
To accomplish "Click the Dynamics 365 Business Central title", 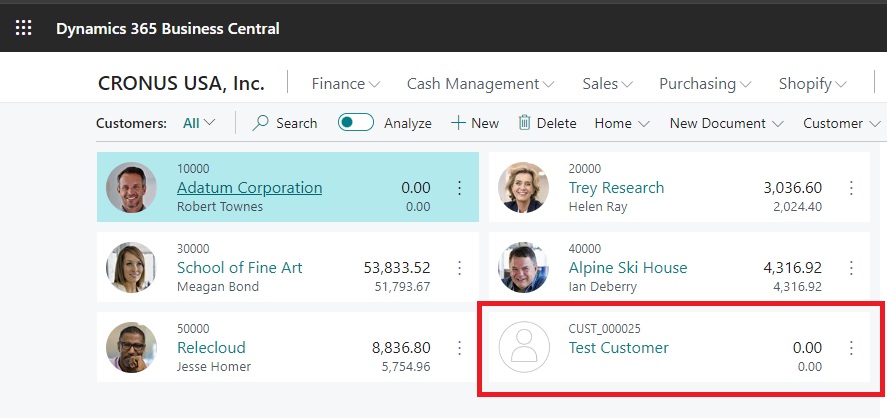I will pyautogui.click(x=167, y=28).
